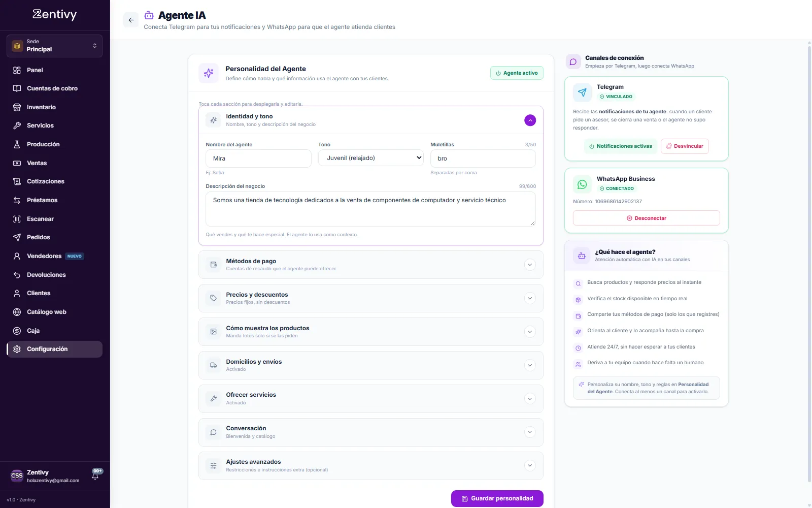Click the Personalidad del Agente sparkle icon

tap(209, 73)
